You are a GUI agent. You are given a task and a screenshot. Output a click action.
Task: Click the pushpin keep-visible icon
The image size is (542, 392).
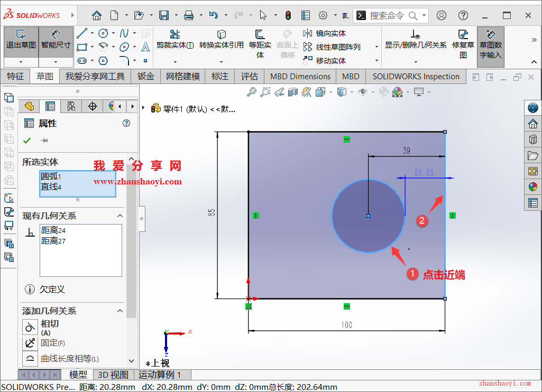pos(44,140)
